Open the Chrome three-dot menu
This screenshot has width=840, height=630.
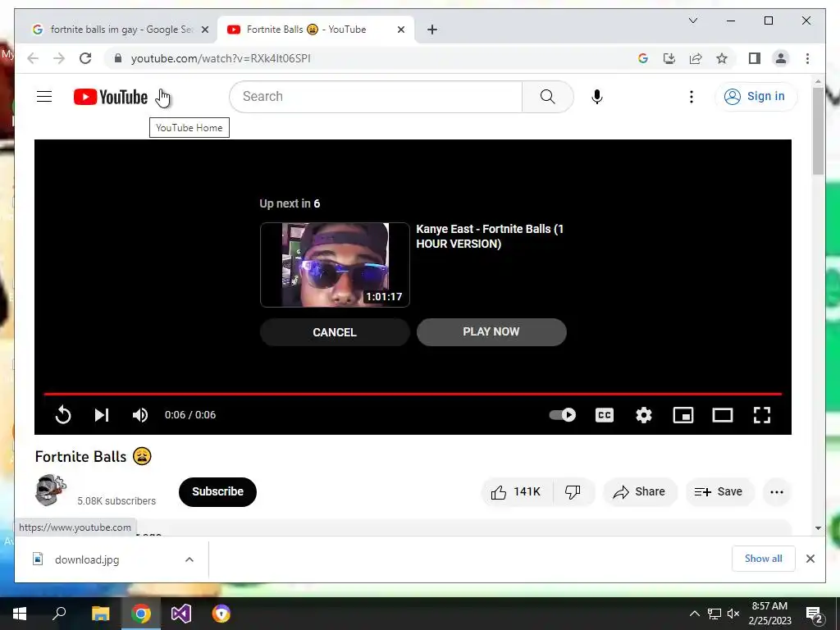pos(807,58)
